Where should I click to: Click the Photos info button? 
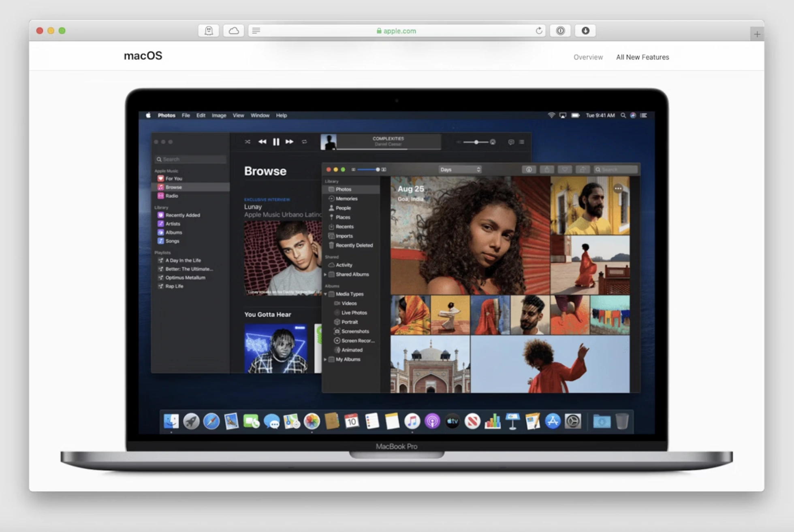529,170
